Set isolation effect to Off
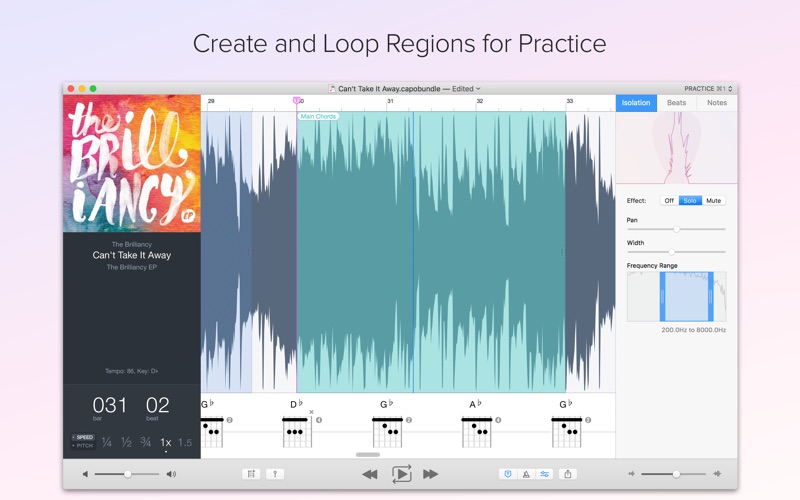The width and height of the screenshot is (800, 500). (669, 201)
